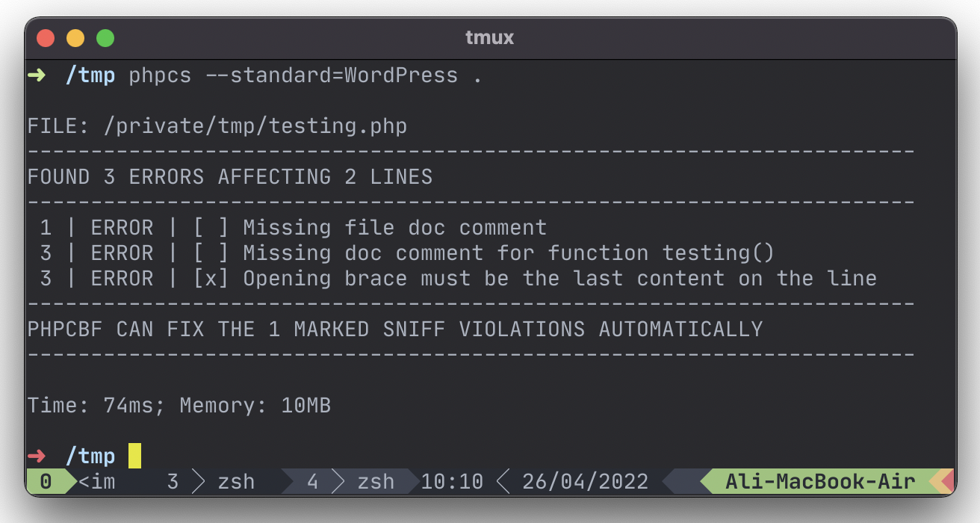The height and width of the screenshot is (523, 980).
Task: Click the yellow minimize window button
Action: pos(75,37)
